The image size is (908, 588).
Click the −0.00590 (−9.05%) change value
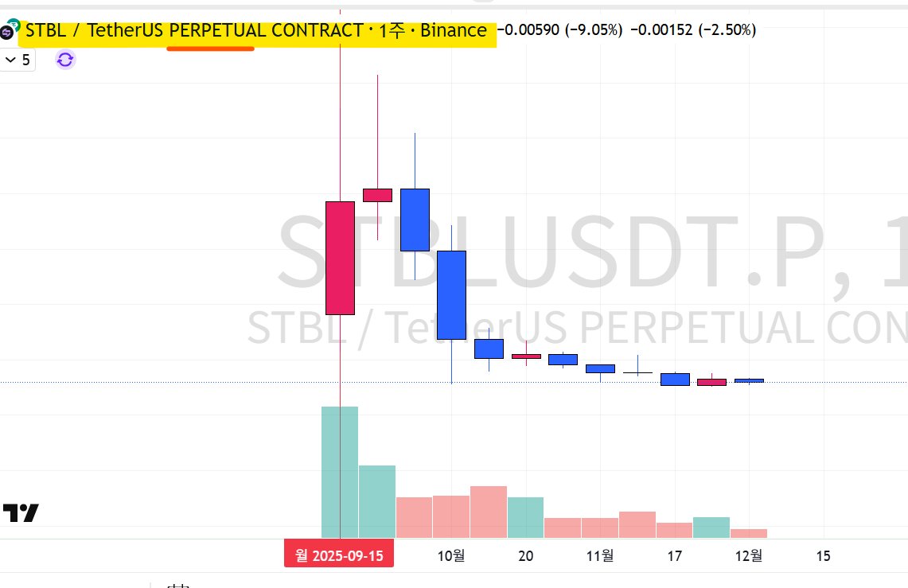point(558,30)
